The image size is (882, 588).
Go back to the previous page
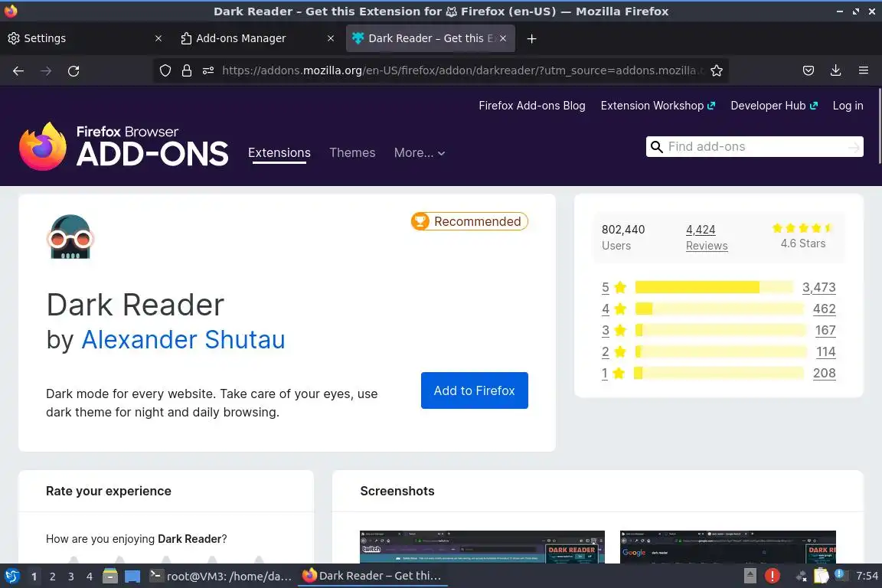coord(18,71)
